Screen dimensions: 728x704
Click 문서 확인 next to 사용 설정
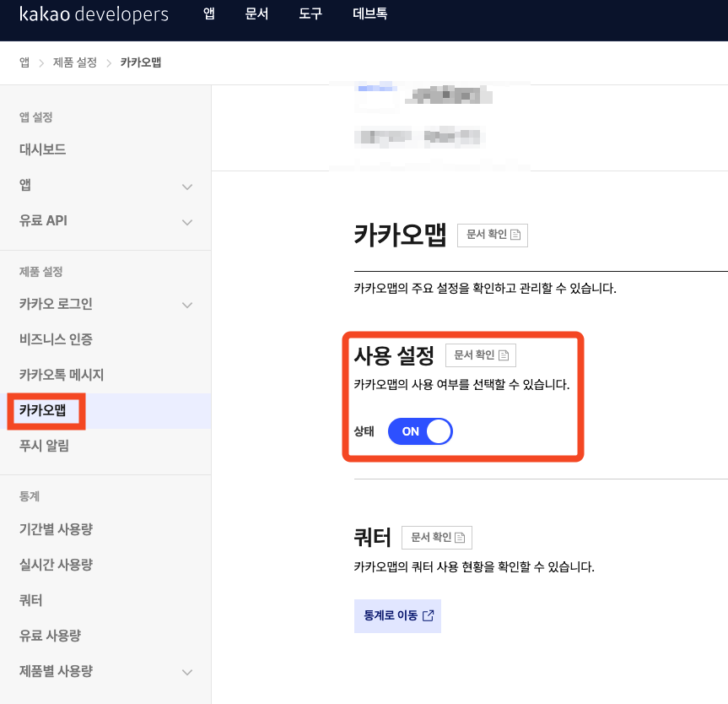(480, 355)
